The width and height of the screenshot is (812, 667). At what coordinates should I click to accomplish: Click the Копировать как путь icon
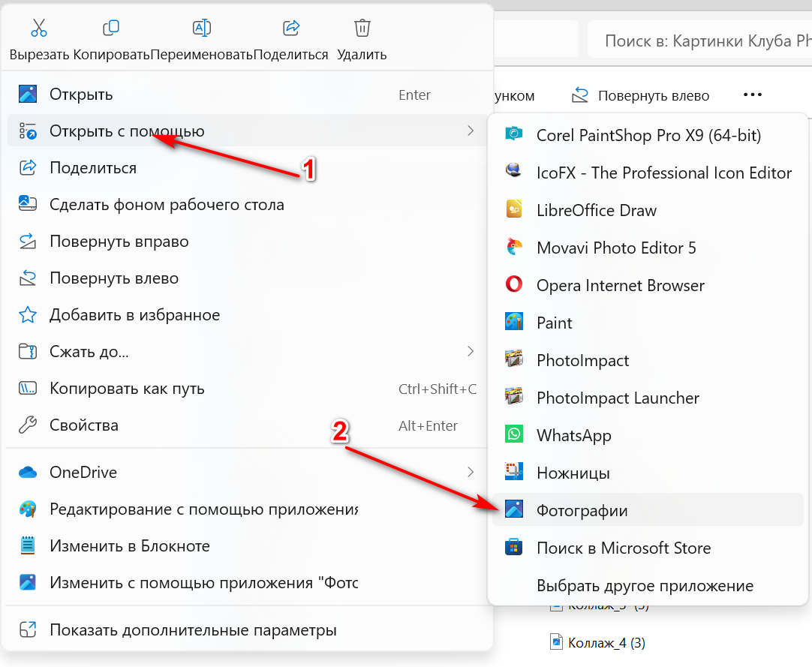point(28,388)
